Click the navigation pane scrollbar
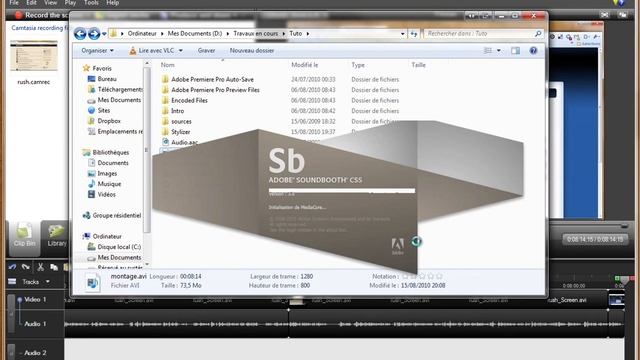640x360 pixels. click(147, 149)
